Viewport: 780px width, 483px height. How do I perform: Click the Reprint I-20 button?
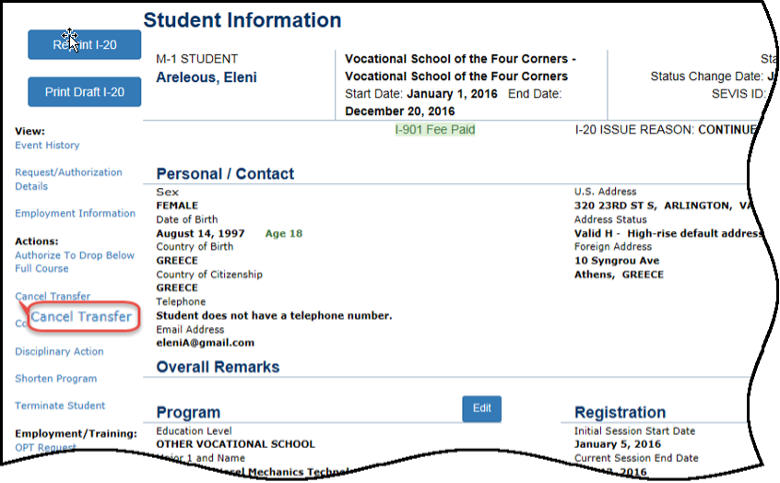pyautogui.click(x=84, y=45)
